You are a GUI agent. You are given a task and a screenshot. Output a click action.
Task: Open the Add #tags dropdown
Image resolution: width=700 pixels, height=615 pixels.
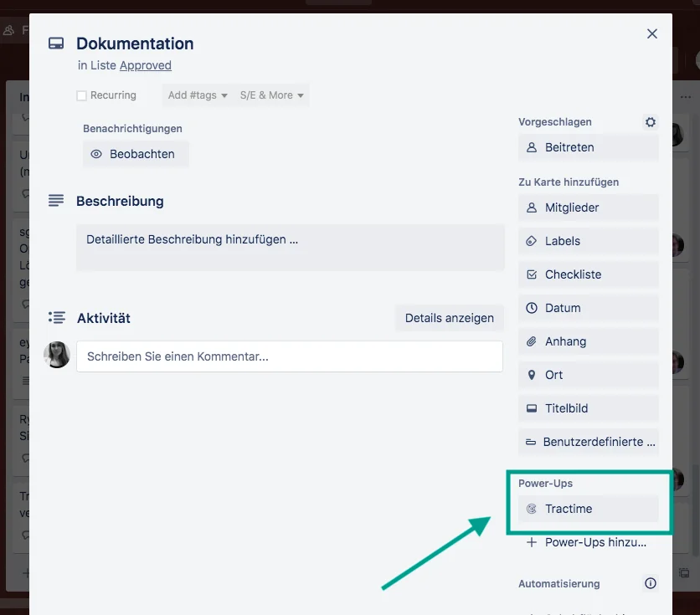click(x=197, y=95)
